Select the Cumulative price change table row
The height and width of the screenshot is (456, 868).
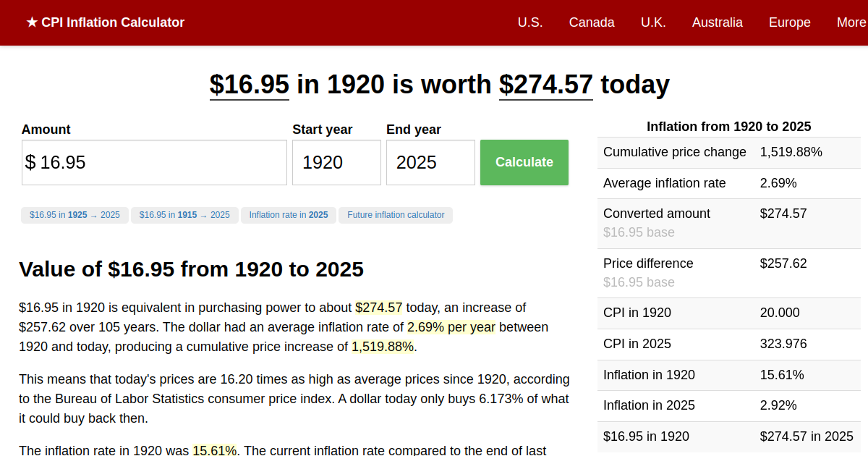(x=729, y=152)
